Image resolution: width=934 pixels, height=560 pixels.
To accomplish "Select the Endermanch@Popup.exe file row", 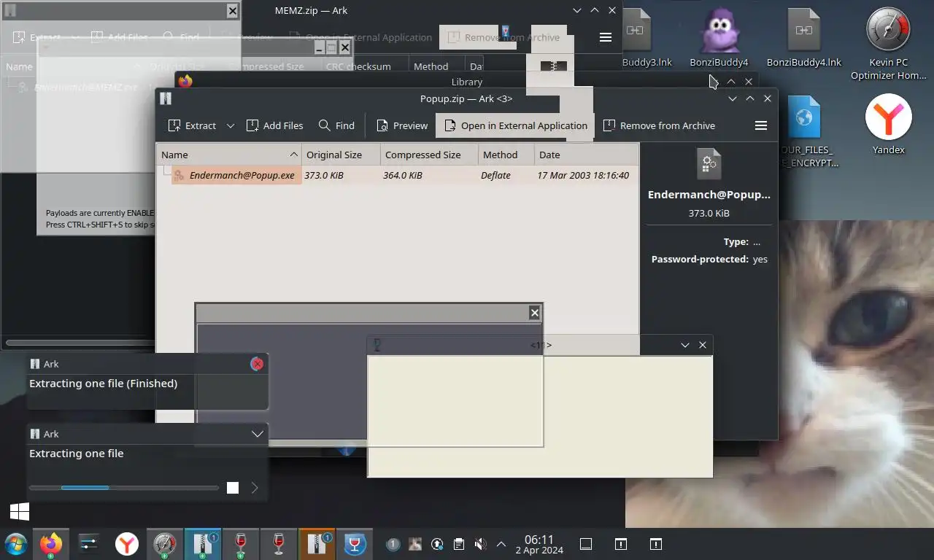I will point(397,175).
